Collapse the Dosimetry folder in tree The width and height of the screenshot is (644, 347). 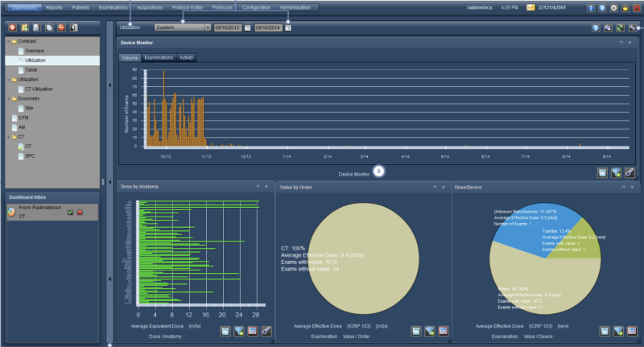tap(9, 97)
